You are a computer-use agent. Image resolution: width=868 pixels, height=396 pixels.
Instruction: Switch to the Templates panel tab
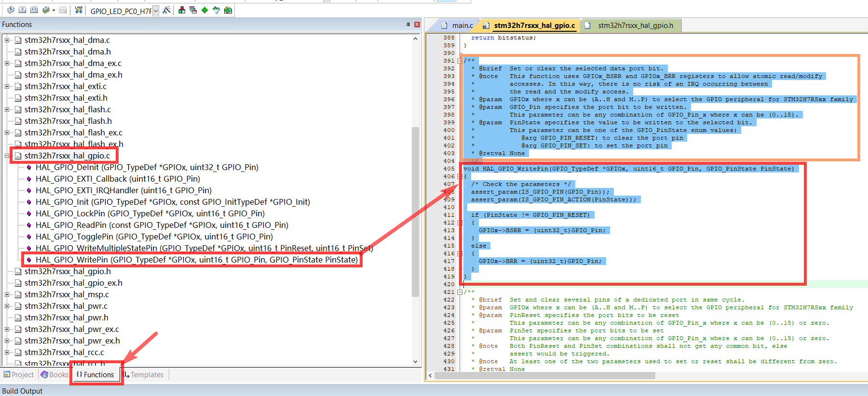point(144,375)
